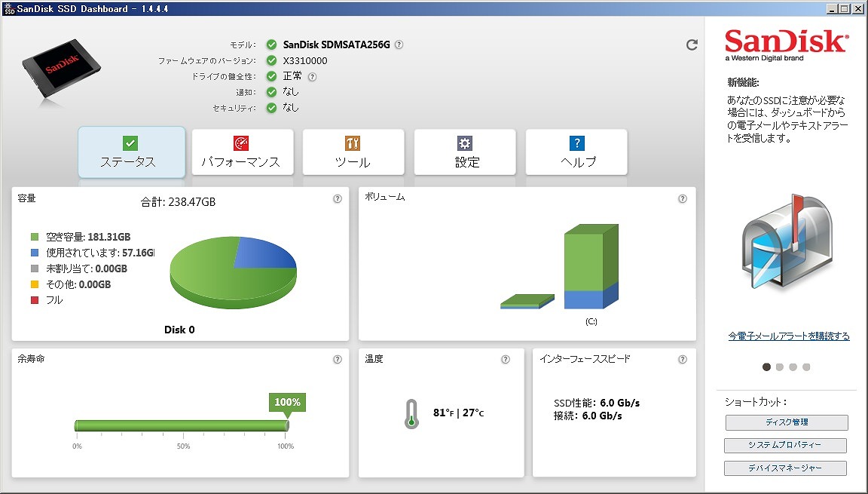Viewport: 868px width, 494px height.
Task: Click the firmware version X3310000 text
Action: pos(305,61)
